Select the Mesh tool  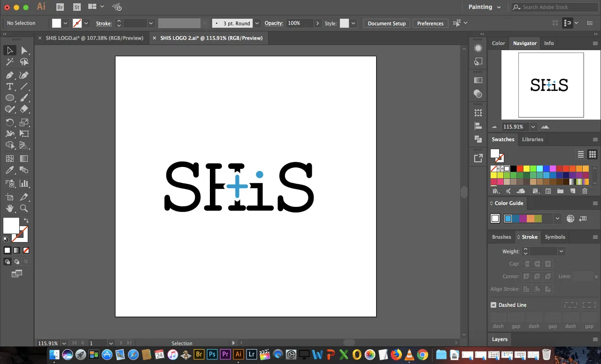click(10, 159)
